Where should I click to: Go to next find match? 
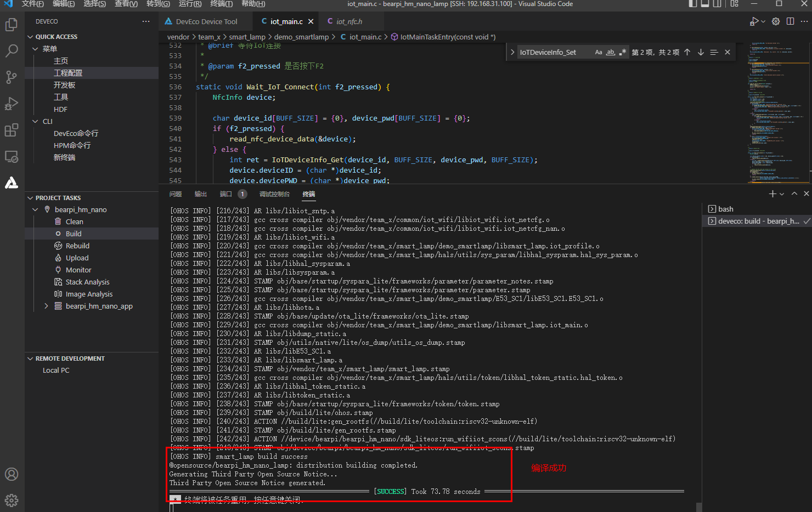701,52
